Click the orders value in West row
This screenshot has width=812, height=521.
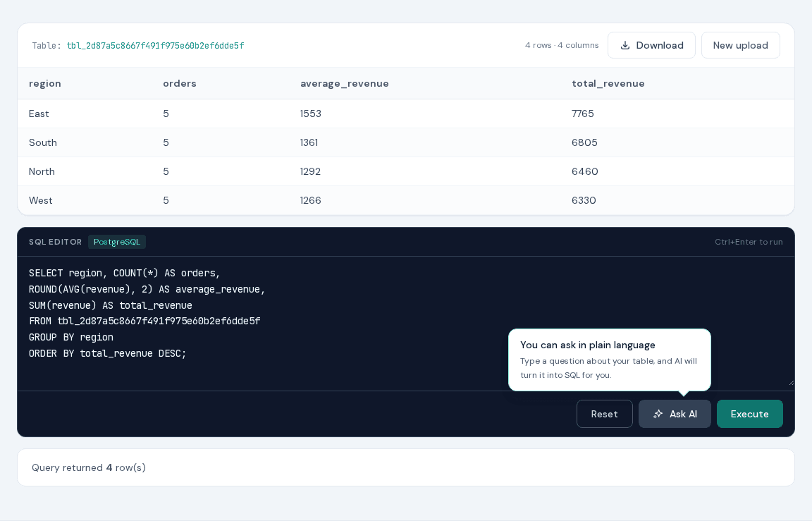[166, 200]
